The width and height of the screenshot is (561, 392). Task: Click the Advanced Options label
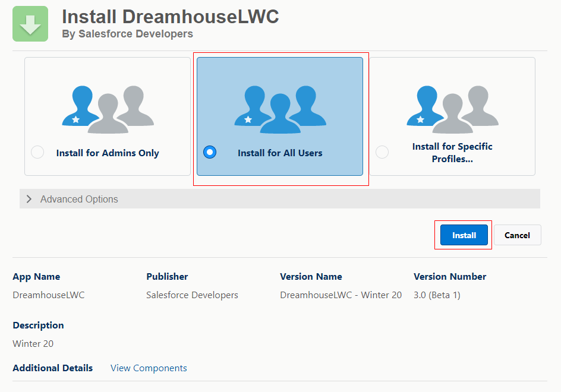79,199
